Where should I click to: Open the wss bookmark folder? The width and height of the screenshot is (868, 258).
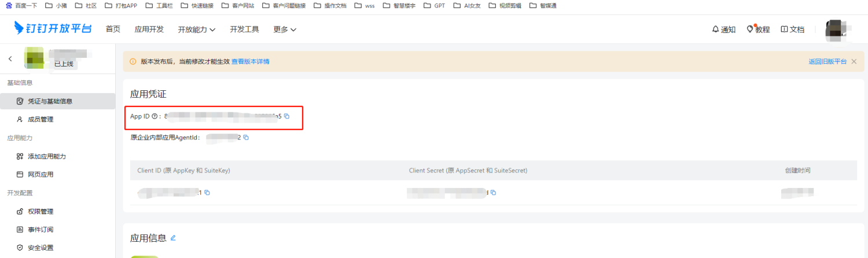pyautogui.click(x=365, y=6)
